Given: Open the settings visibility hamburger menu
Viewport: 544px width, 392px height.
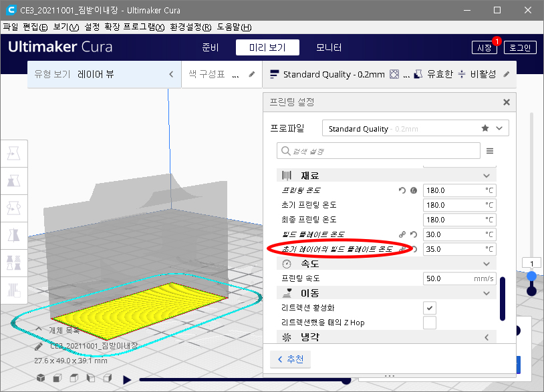Looking at the screenshot, I should tap(490, 151).
